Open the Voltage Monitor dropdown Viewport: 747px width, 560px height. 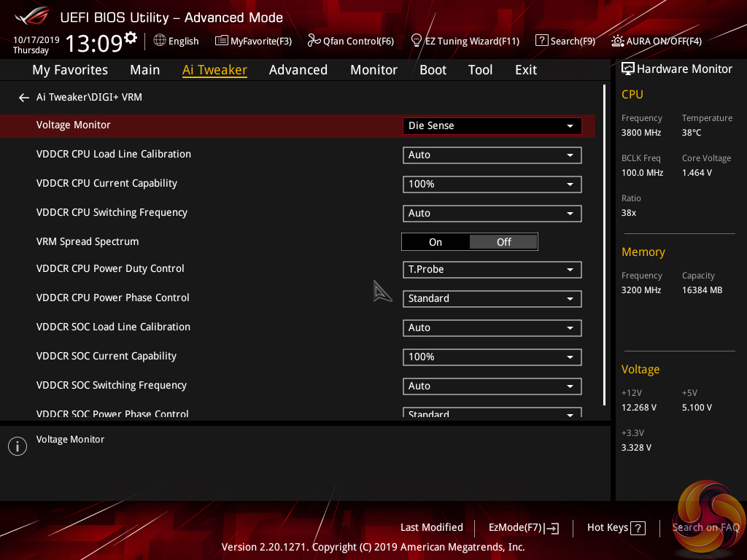coord(492,126)
